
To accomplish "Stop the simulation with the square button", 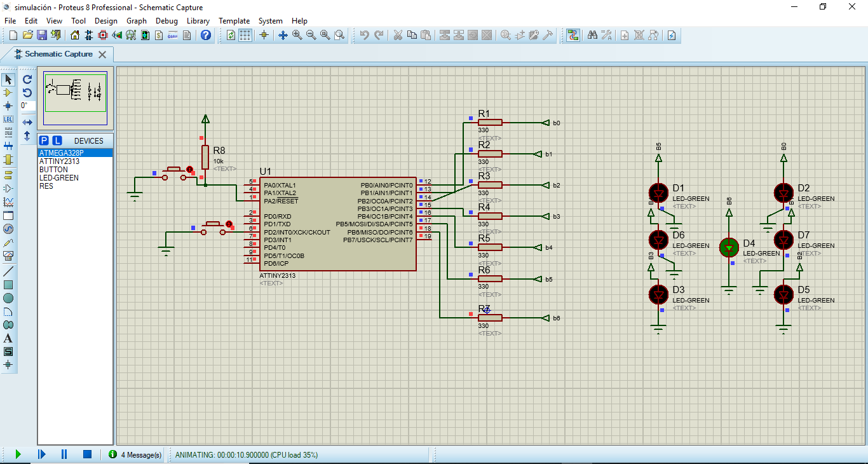I will pos(86,454).
